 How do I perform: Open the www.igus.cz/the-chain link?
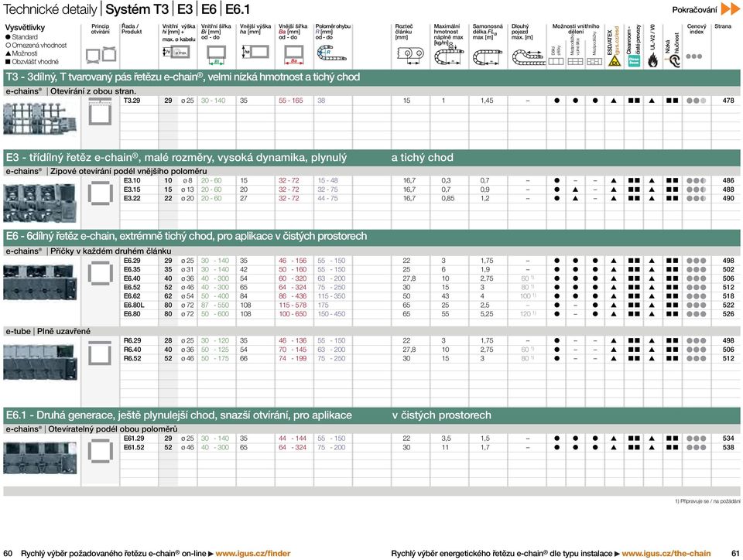(x=666, y=553)
